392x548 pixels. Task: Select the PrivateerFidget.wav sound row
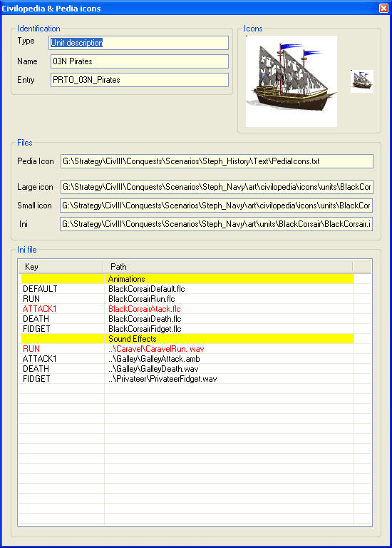coord(187,379)
